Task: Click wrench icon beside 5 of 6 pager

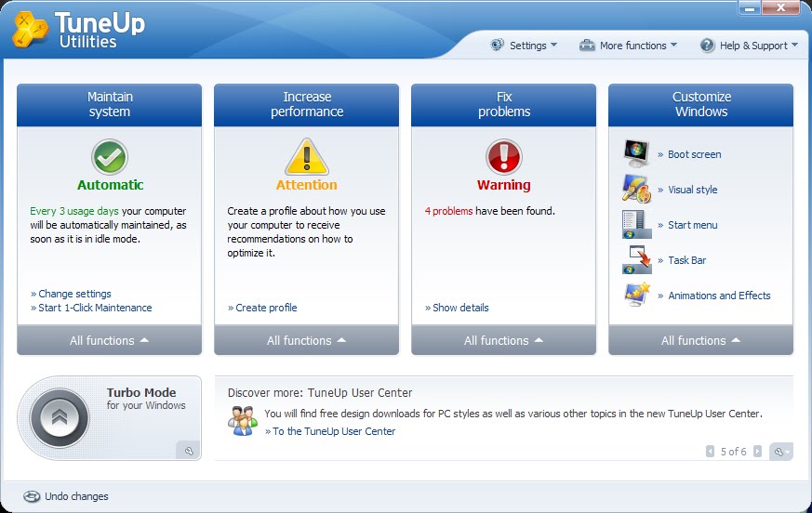Action: 781,452
